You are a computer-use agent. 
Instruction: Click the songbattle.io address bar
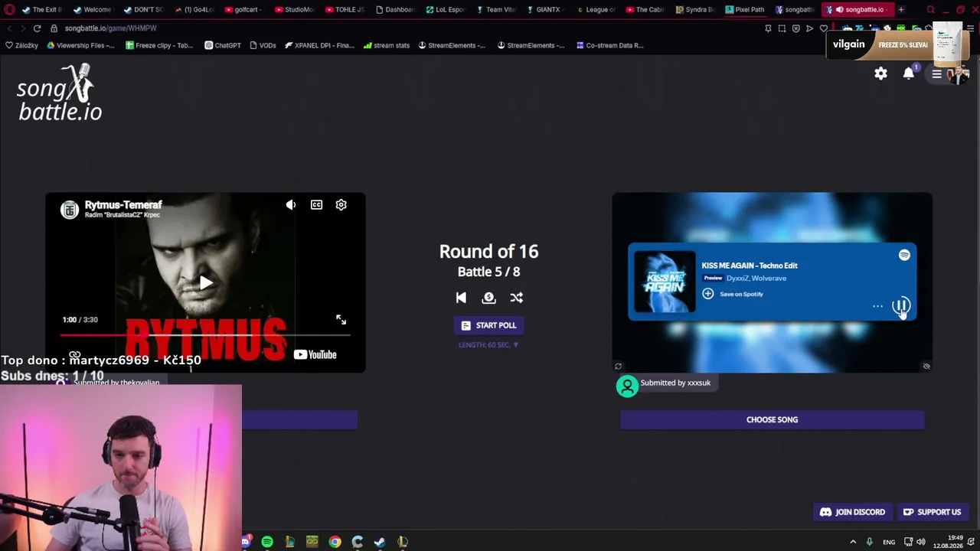(x=110, y=28)
